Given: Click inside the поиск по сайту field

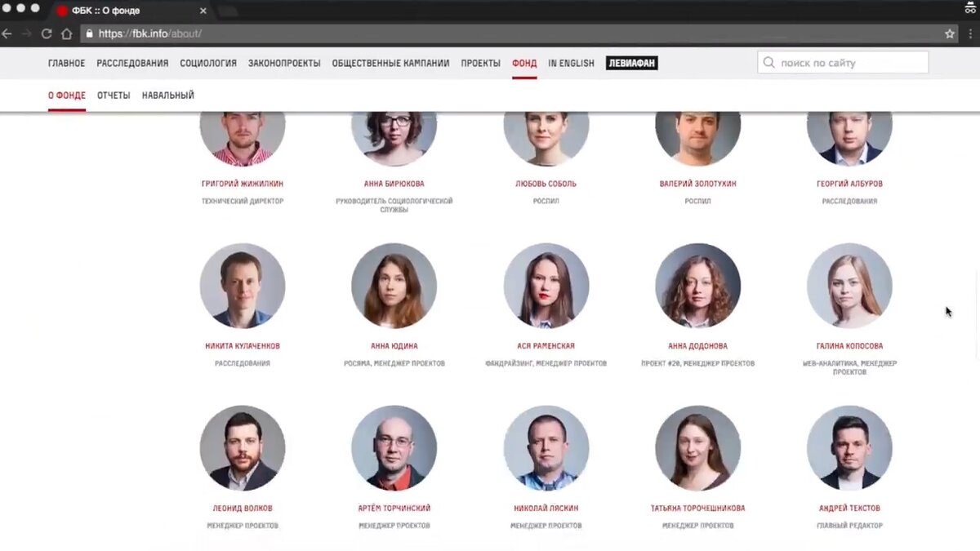Looking at the screenshot, I should tap(843, 63).
